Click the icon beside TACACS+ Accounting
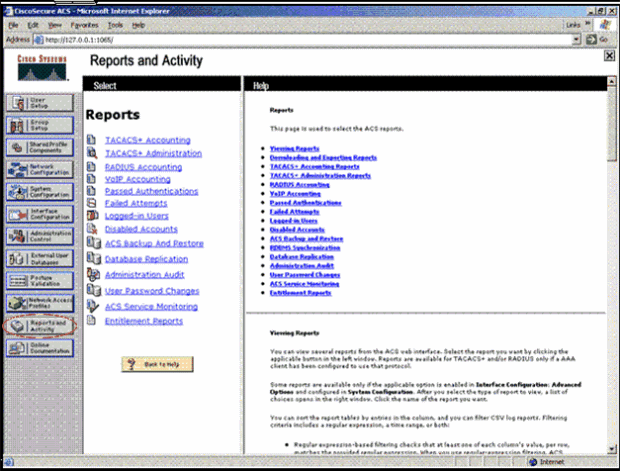Screen dimensions: 620x471 91,139
